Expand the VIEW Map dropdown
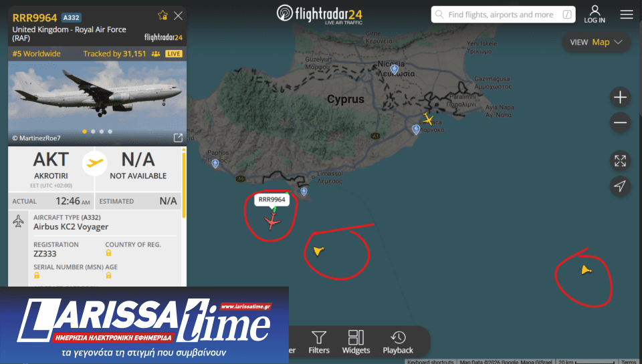The width and height of the screenshot is (642, 364). (596, 42)
